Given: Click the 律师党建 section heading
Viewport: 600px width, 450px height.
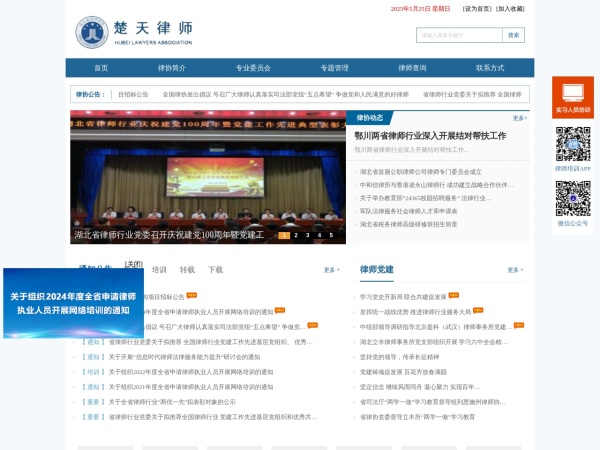Looking at the screenshot, I should pyautogui.click(x=377, y=269).
